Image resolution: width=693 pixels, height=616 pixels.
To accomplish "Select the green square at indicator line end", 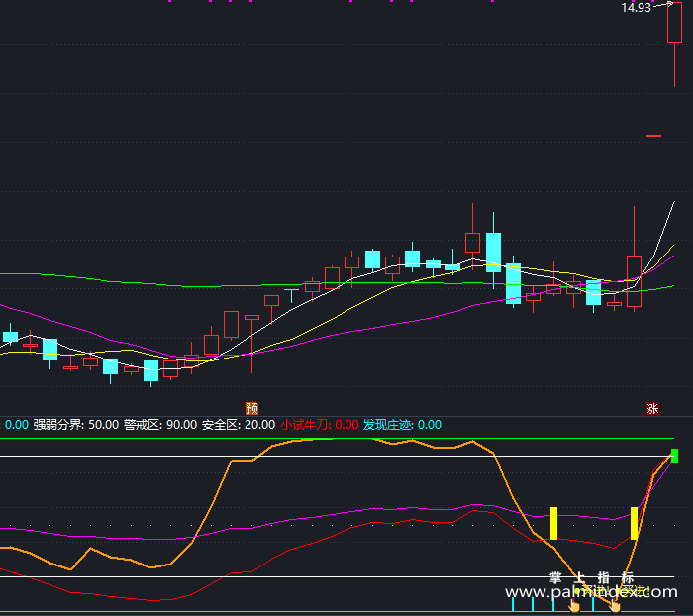I will pos(674,456).
